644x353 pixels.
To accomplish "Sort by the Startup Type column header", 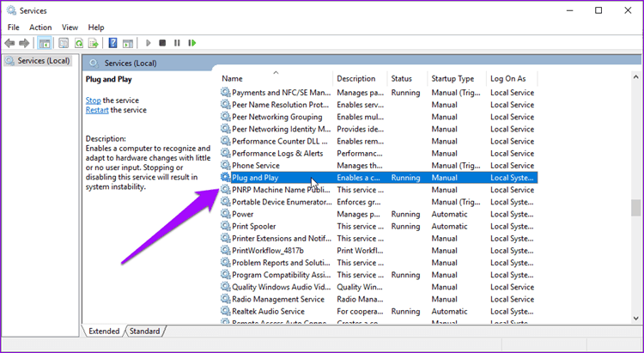I will click(x=457, y=78).
